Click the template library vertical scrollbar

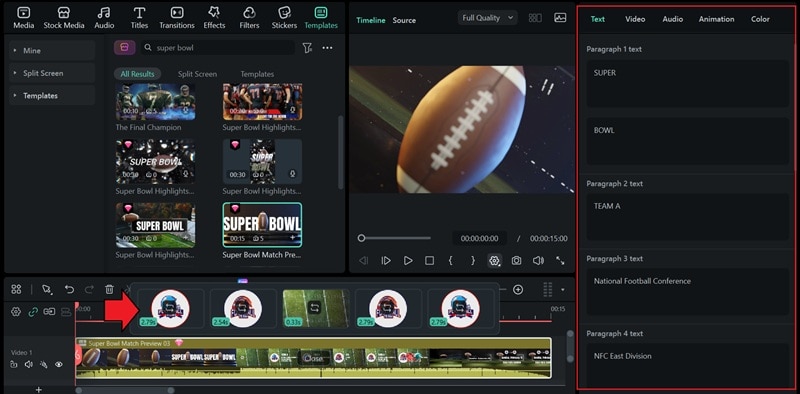(x=341, y=153)
